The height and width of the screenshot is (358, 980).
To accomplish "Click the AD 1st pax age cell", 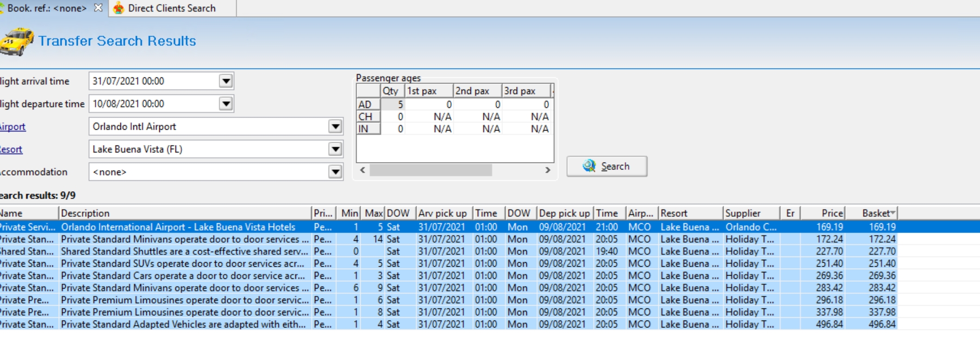I will [x=429, y=104].
